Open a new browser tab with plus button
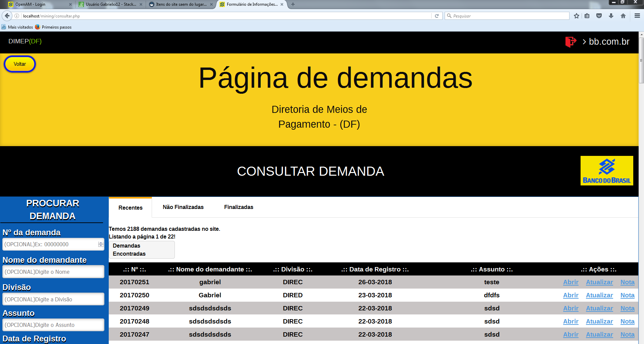Screen dimensions: 644x344 coord(293,4)
